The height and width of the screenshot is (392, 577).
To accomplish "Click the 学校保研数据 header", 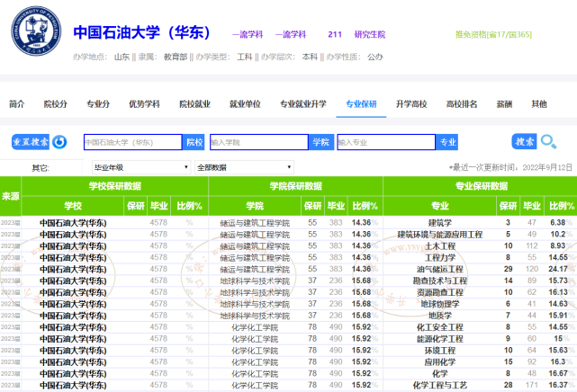I will pyautogui.click(x=115, y=186).
